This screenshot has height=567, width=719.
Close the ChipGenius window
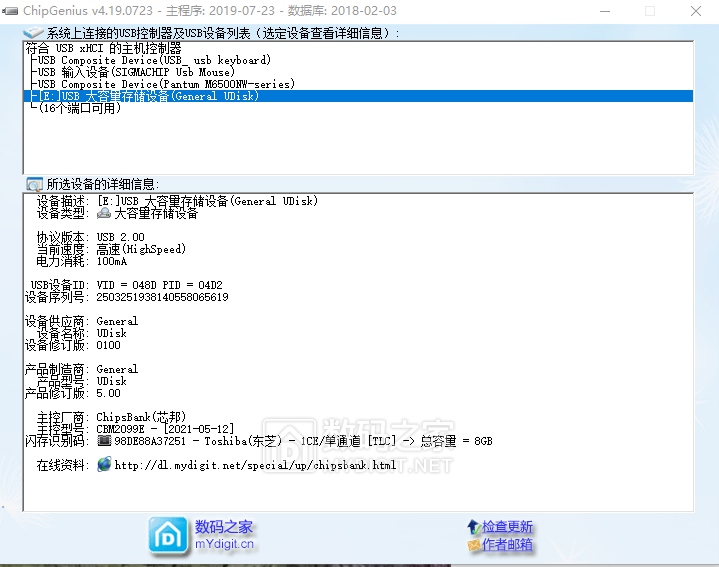(696, 11)
